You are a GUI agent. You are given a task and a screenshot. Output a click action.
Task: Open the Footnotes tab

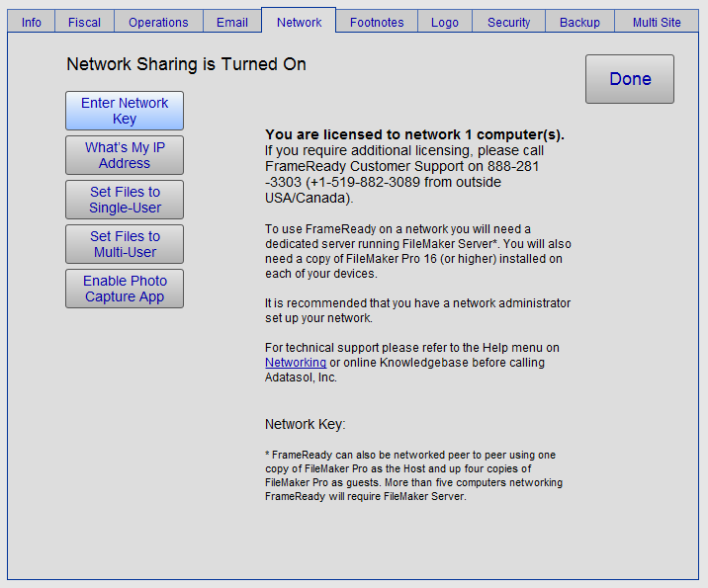click(377, 22)
